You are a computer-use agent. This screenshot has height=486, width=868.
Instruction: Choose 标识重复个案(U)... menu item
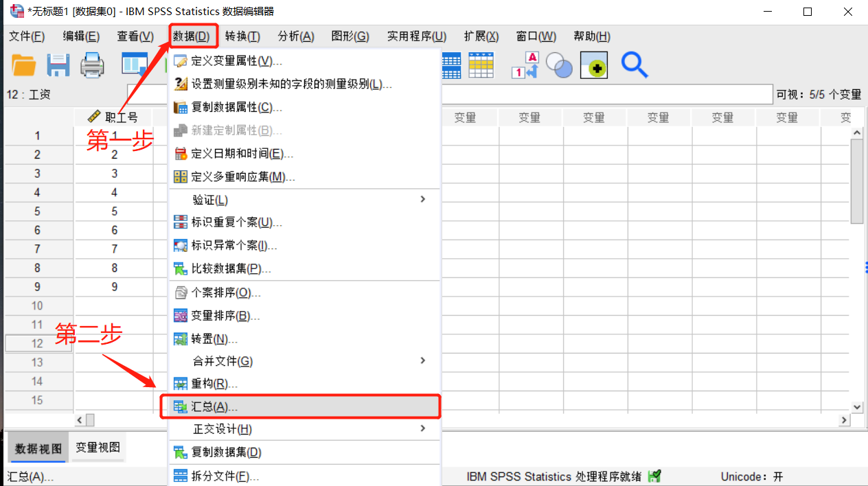tap(304, 222)
